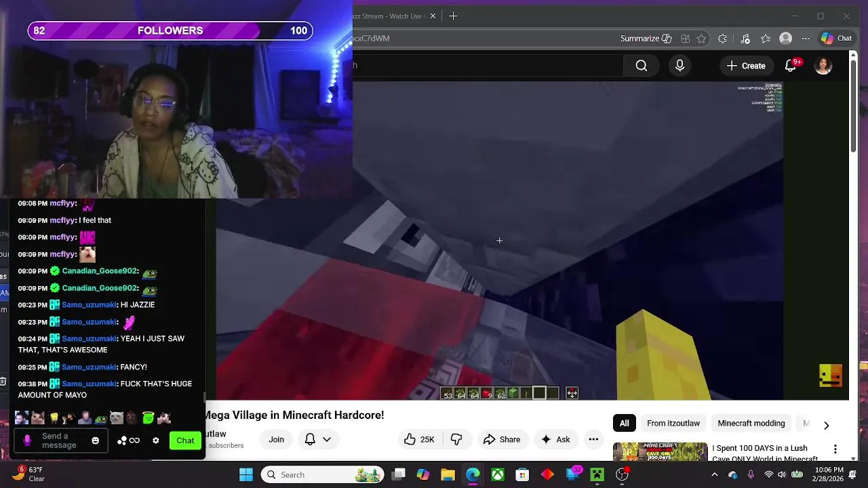Click the Mega Village video title

point(294,415)
